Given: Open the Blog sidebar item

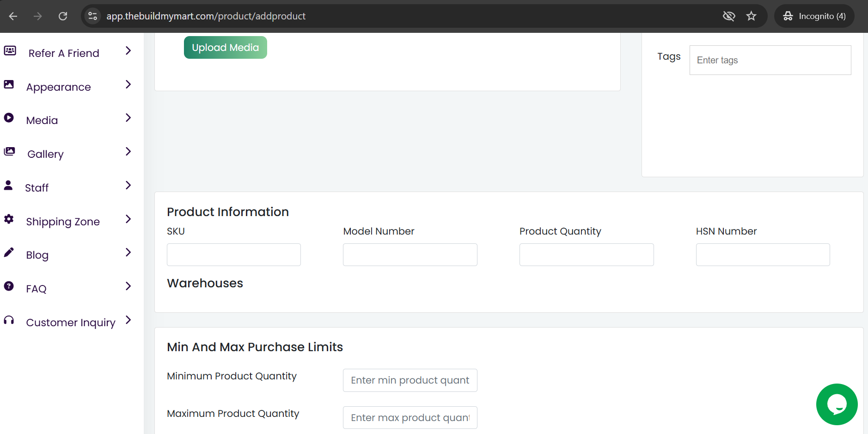Looking at the screenshot, I should tap(37, 255).
